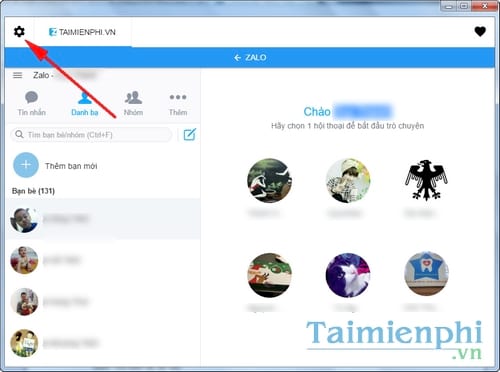Click the blue plus add friend icon
The image size is (500, 372).
pyautogui.click(x=26, y=165)
